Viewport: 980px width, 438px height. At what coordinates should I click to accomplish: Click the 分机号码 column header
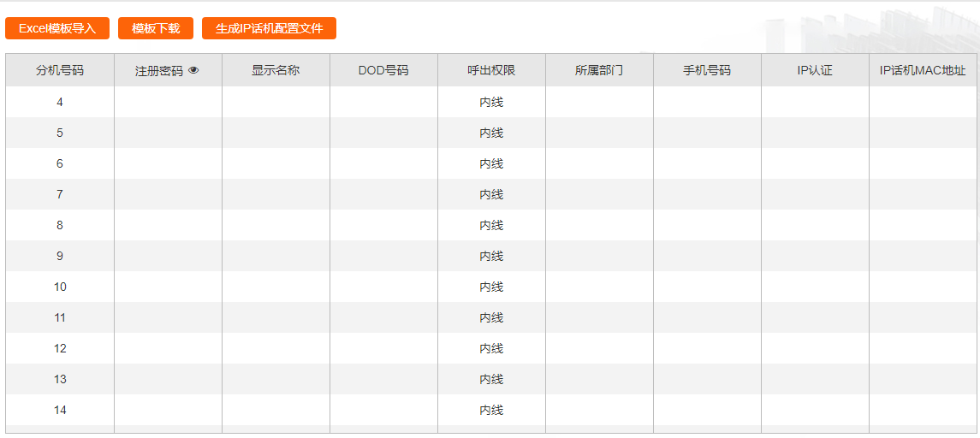(x=60, y=70)
